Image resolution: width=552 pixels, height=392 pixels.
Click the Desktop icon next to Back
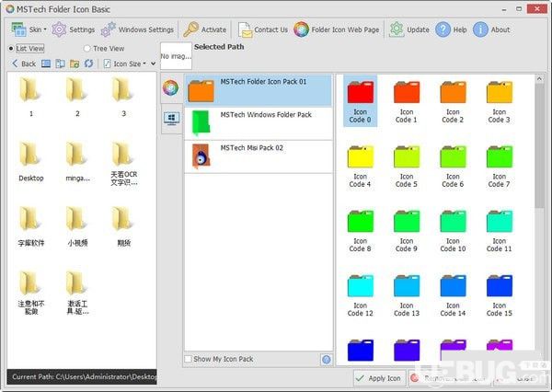[x=46, y=63]
